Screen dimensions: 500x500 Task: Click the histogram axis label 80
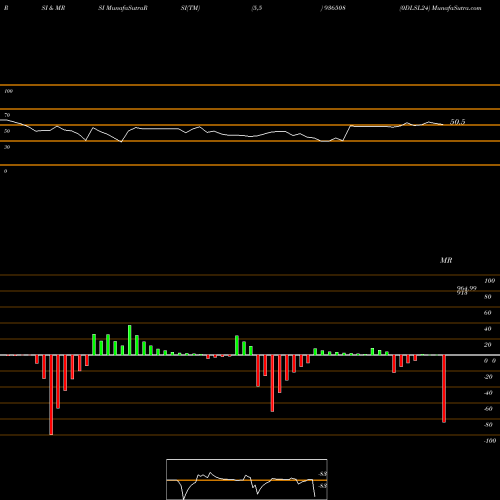click(x=487, y=297)
